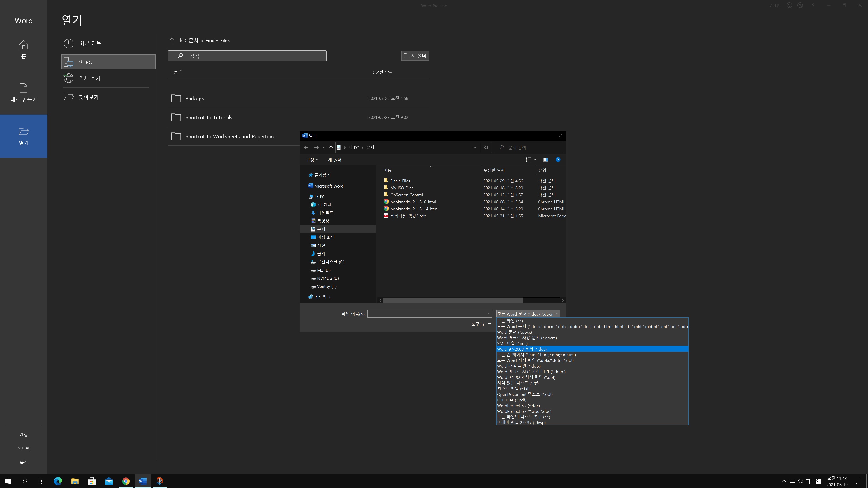Expand the file name history dropdown
This screenshot has width=868, height=488.
pyautogui.click(x=489, y=314)
